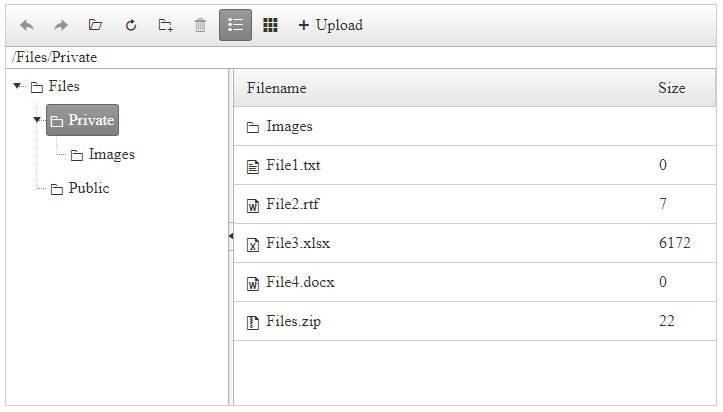Open the Images folder in file list
Viewport: 723px width, 412px height.
[289, 126]
